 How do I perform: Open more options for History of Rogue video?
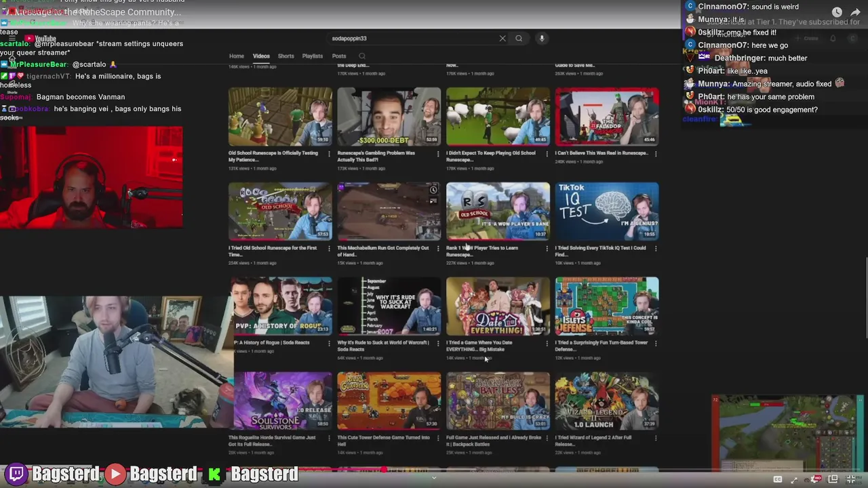329,344
